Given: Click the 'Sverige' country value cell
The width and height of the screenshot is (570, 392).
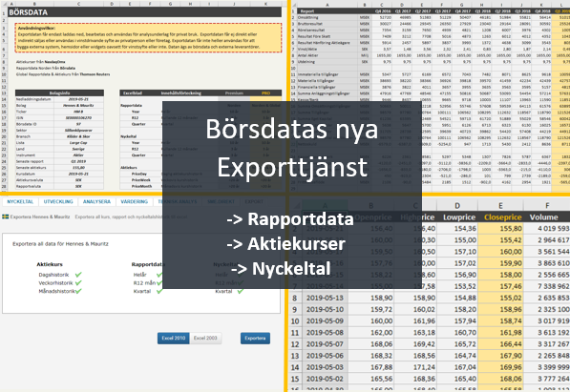Looking at the screenshot, I should point(78,149).
